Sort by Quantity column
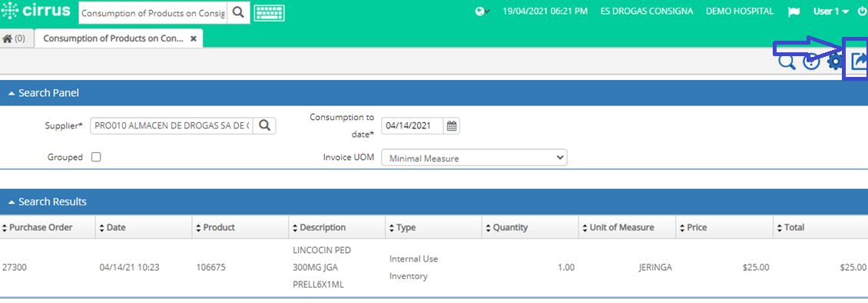Viewport: 868px width, 303px height. coord(506,227)
